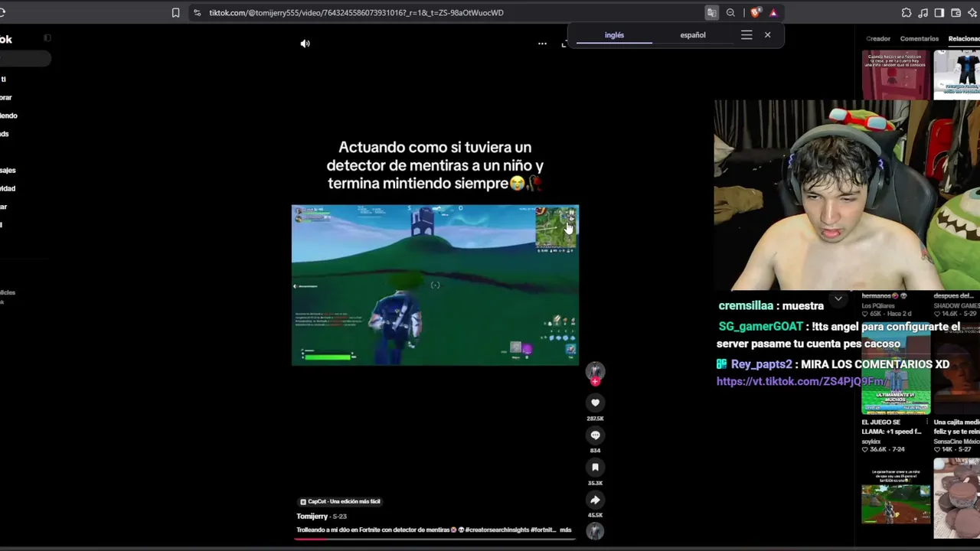Save video with the bookmark button
The width and height of the screenshot is (980, 551).
595,467
